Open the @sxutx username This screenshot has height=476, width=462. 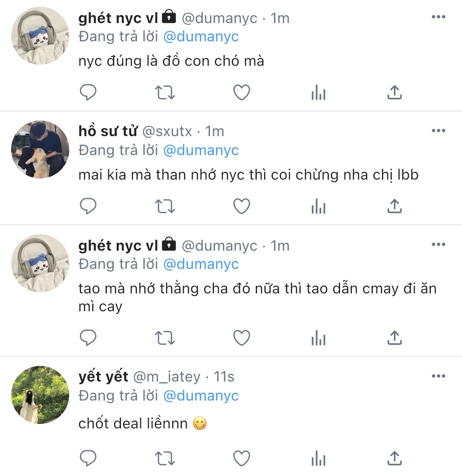point(167,131)
